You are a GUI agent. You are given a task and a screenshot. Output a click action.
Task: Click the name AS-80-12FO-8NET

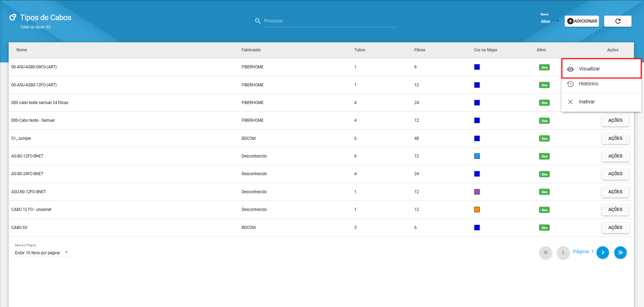coord(27,156)
